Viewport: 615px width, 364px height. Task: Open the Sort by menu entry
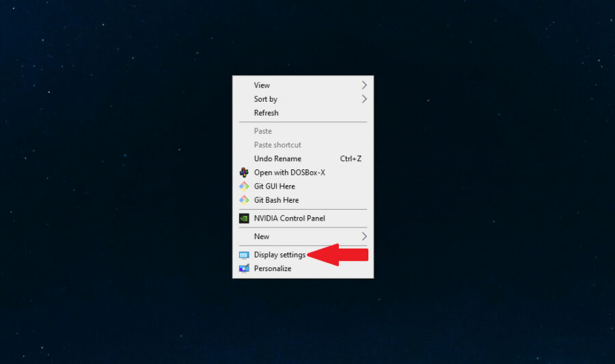pyautogui.click(x=303, y=99)
